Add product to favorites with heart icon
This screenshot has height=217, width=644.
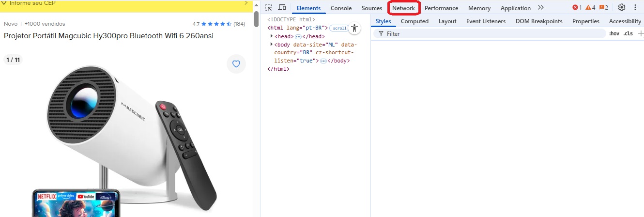236,64
